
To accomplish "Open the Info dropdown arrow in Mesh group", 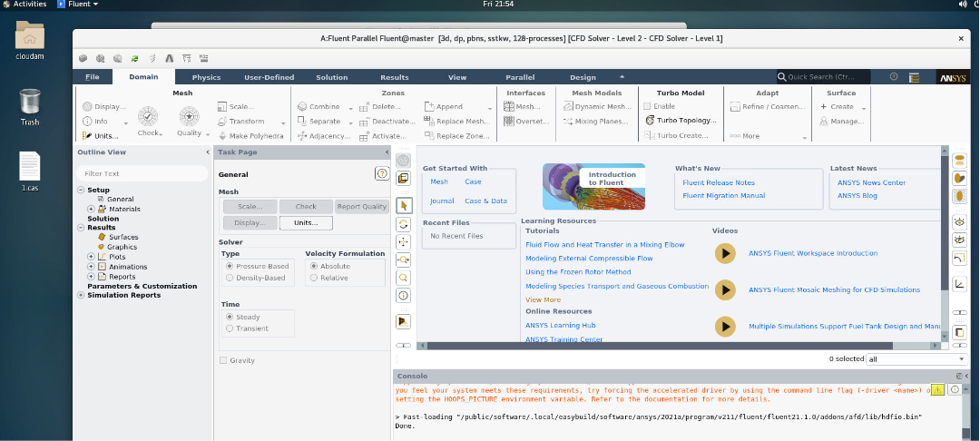I will click(125, 123).
